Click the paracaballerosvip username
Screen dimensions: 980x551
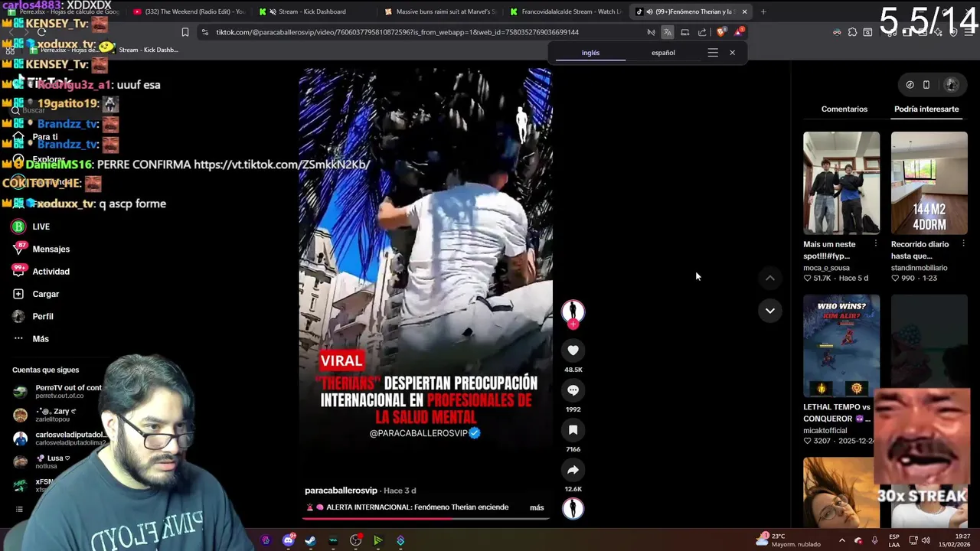pyautogui.click(x=341, y=491)
